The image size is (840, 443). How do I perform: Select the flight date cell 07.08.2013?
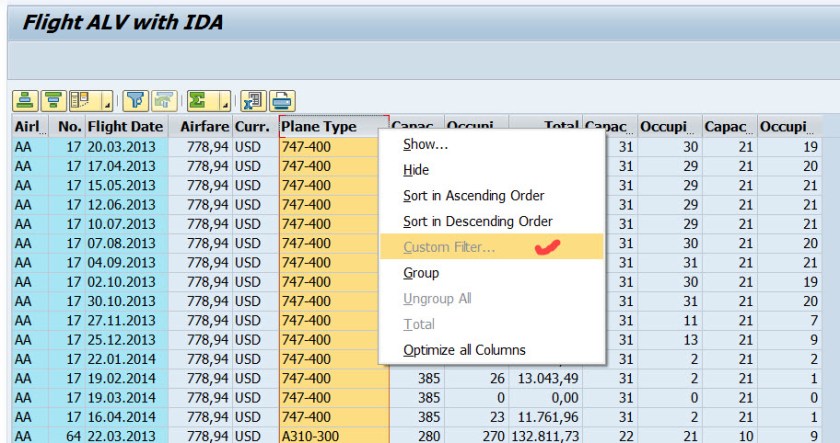[127, 243]
